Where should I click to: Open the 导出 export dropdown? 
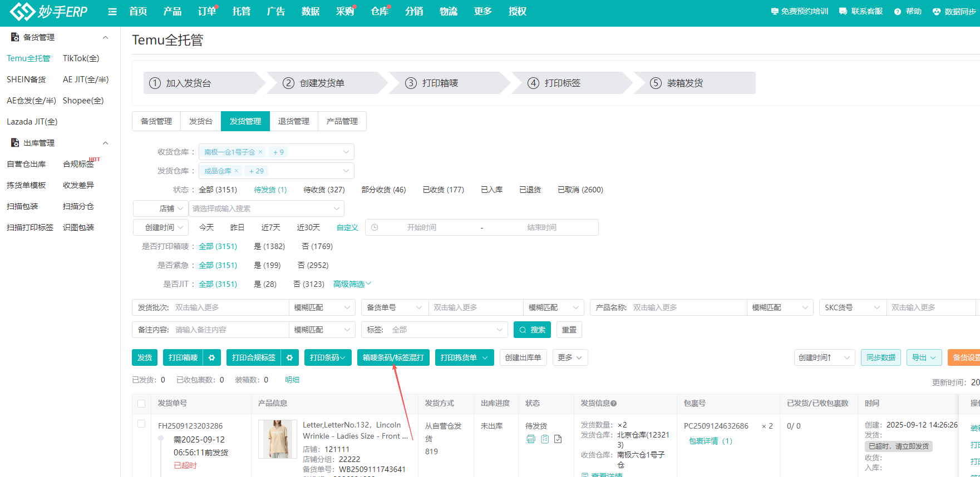(924, 357)
